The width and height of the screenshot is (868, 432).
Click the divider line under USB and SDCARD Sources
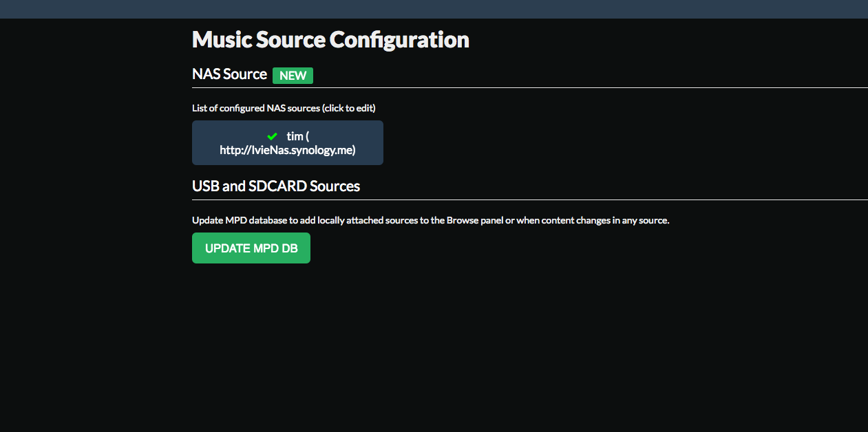530,199
